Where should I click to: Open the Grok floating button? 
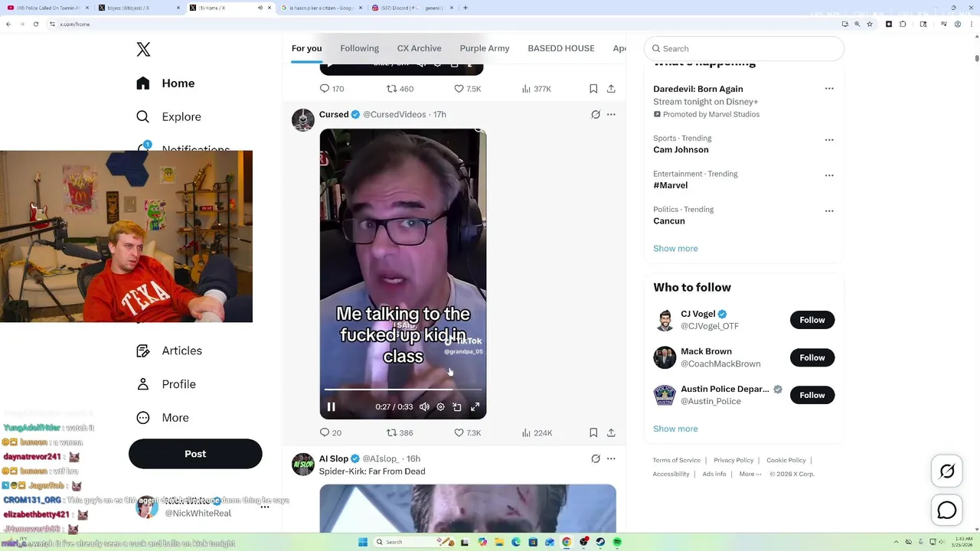click(x=947, y=471)
